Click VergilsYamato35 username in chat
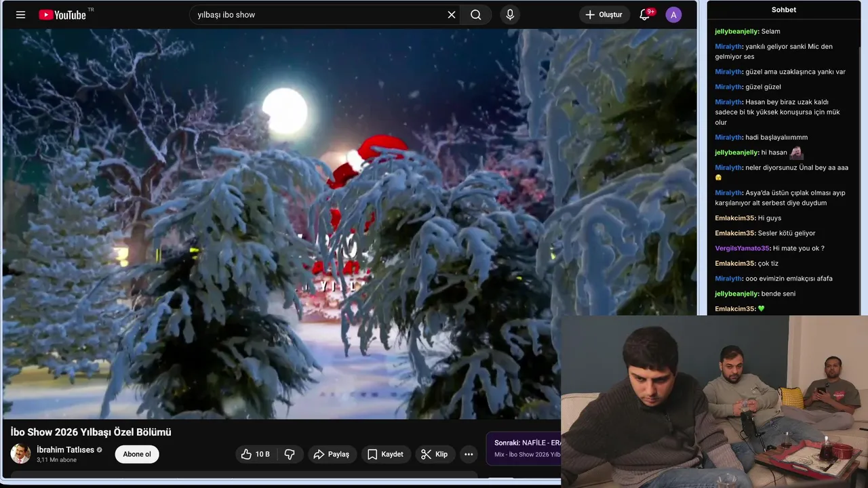868x488 pixels. click(742, 248)
